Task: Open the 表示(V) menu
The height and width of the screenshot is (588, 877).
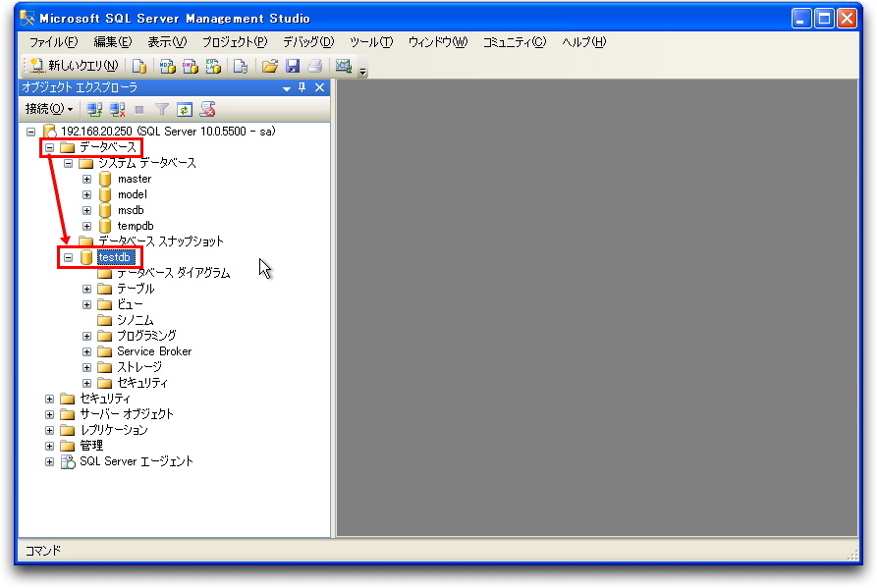Action: click(x=167, y=42)
